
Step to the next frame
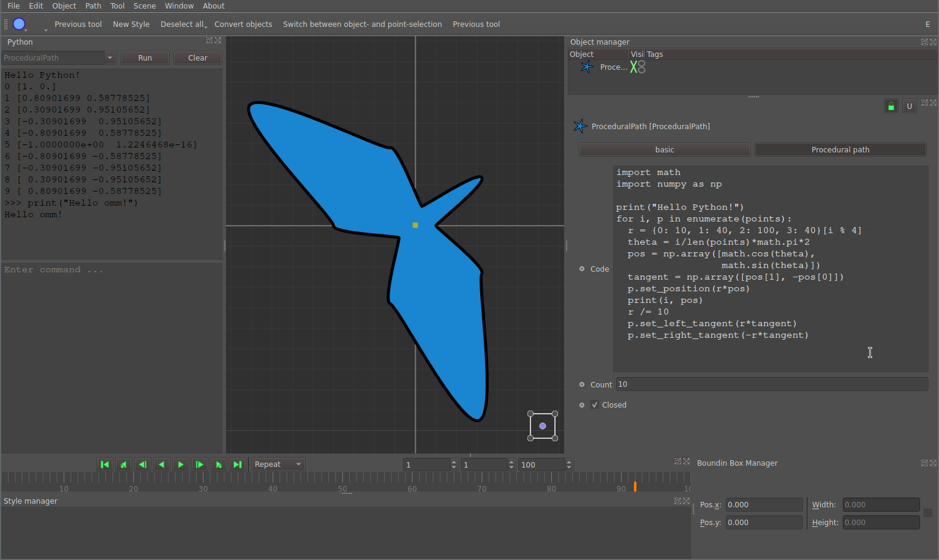click(x=200, y=465)
